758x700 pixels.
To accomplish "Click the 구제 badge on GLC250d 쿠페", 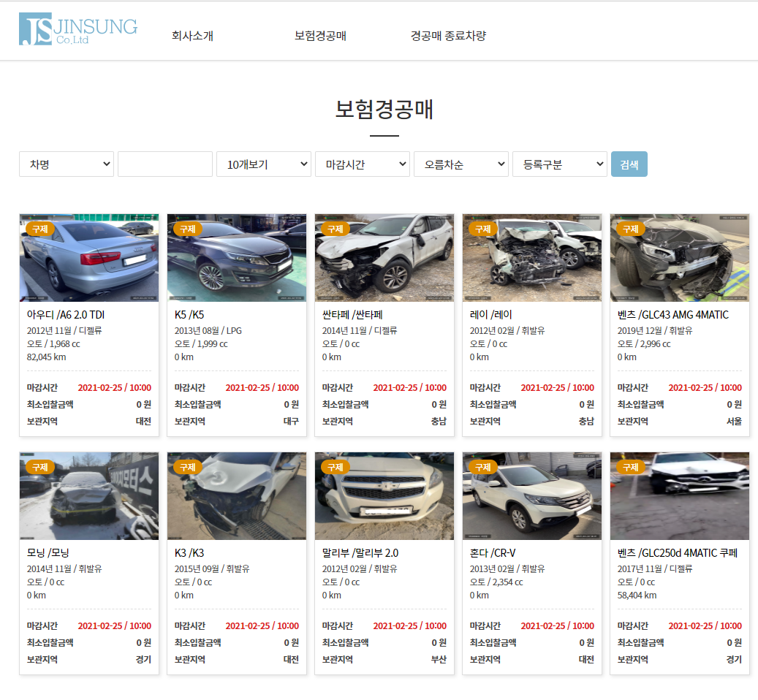I will 631,467.
